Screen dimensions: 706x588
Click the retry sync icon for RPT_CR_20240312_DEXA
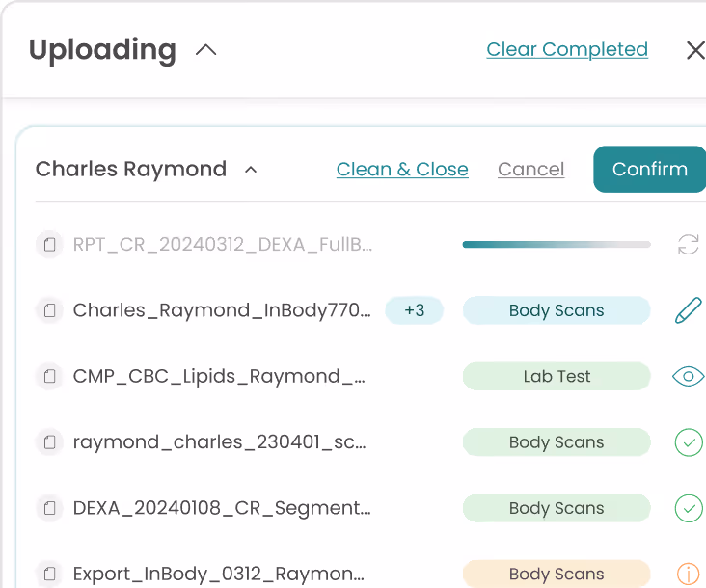689,244
